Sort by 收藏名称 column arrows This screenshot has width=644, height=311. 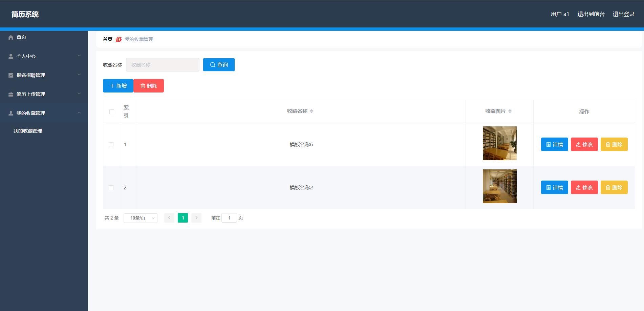click(x=312, y=111)
